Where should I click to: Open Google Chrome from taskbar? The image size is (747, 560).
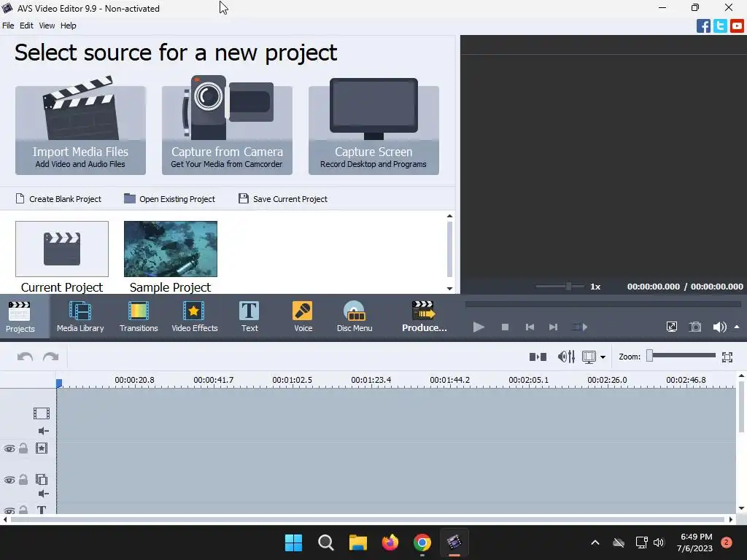pos(422,542)
